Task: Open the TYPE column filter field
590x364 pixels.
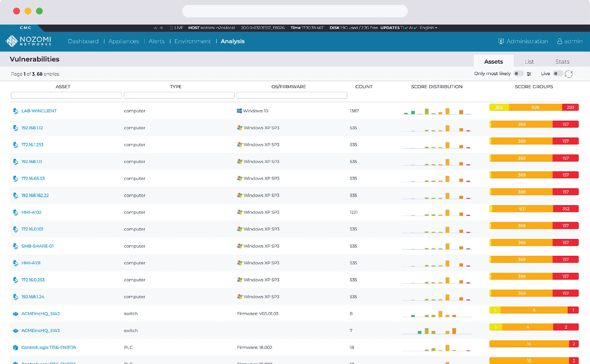Action: click(x=179, y=95)
